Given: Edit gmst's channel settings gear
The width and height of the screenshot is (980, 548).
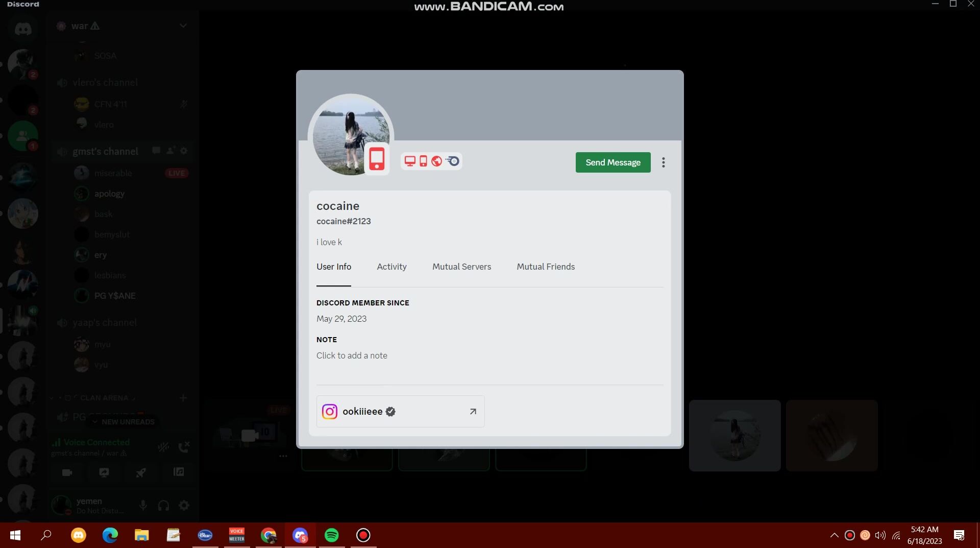Looking at the screenshot, I should (184, 151).
